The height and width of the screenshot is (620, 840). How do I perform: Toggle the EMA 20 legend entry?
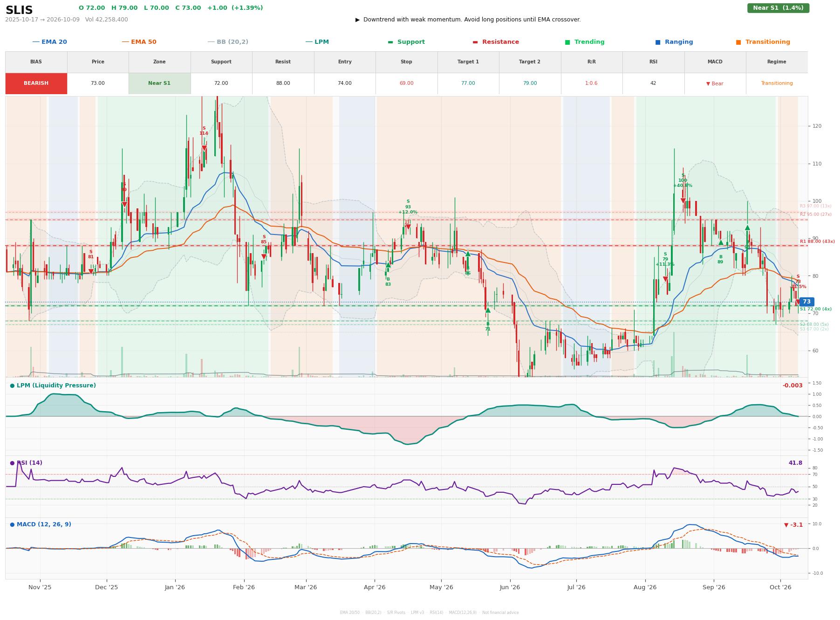(49, 42)
